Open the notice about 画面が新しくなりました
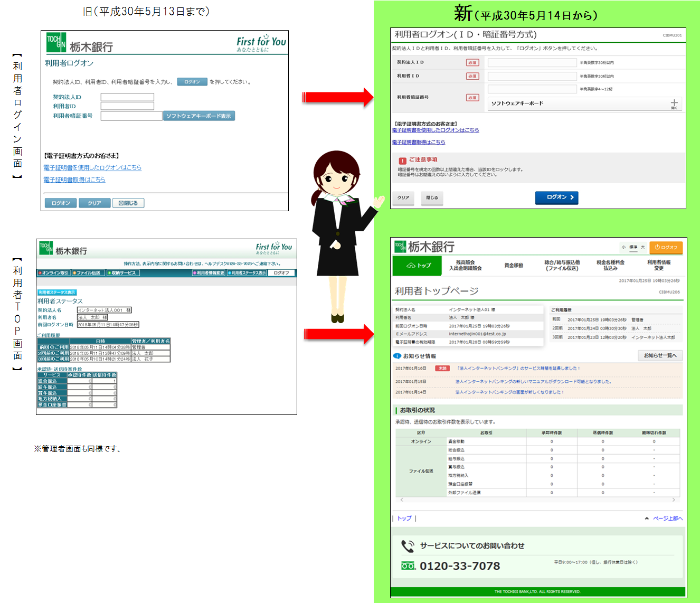Image resolution: width=700 pixels, height=603 pixels. click(509, 392)
